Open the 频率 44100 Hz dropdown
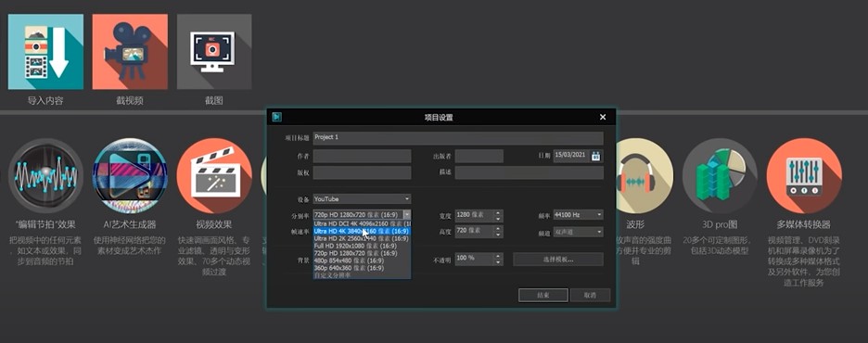The image size is (868, 343). coord(578,215)
